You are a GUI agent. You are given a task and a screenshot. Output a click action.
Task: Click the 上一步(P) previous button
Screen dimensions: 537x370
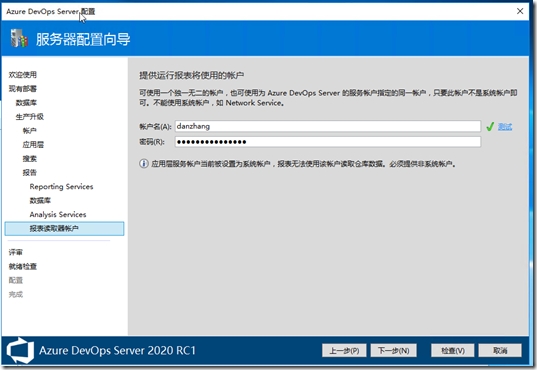[344, 350]
